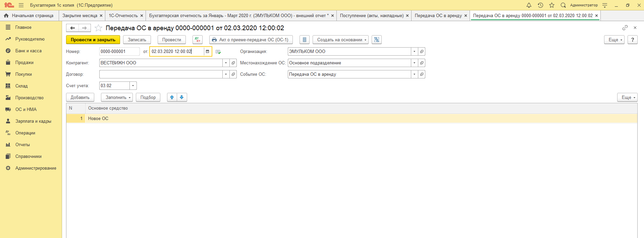Get link to document via chain icon

pyautogui.click(x=625, y=27)
